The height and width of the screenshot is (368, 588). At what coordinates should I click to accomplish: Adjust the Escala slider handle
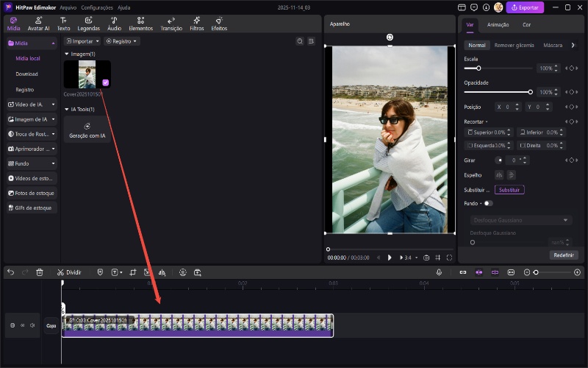[x=478, y=68]
